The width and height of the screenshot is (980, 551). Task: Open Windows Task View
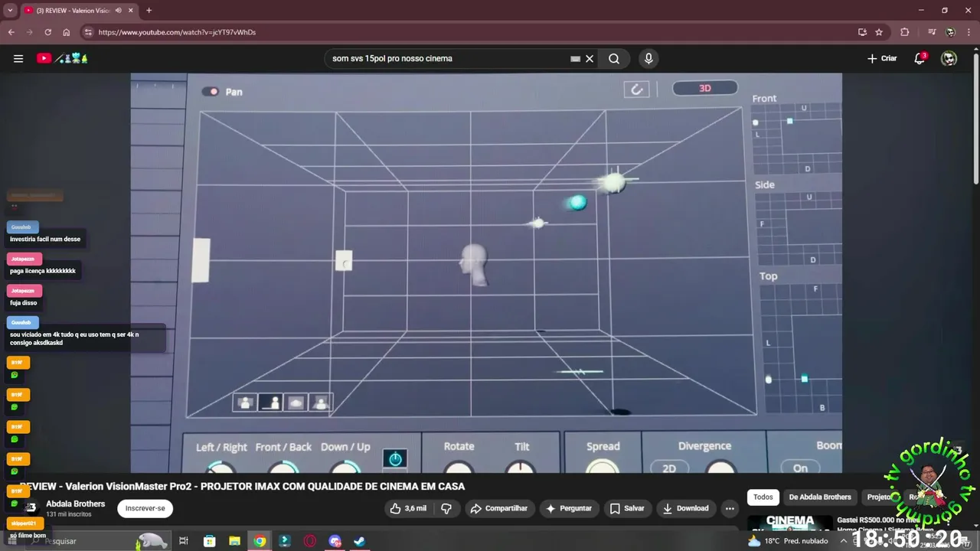(184, 541)
